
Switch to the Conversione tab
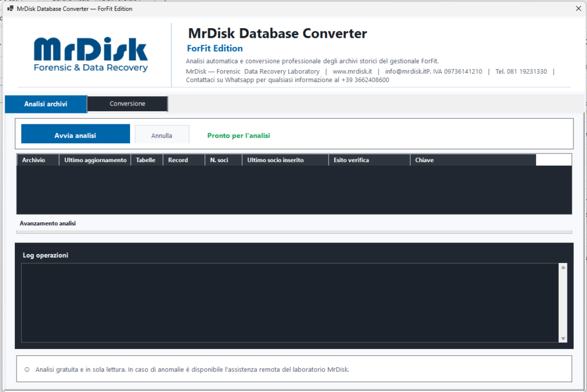coord(127,104)
